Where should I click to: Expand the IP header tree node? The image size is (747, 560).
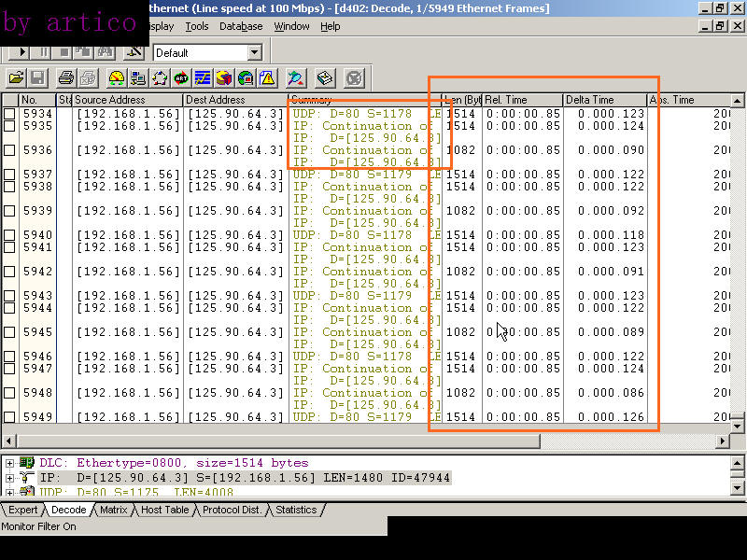[9, 478]
